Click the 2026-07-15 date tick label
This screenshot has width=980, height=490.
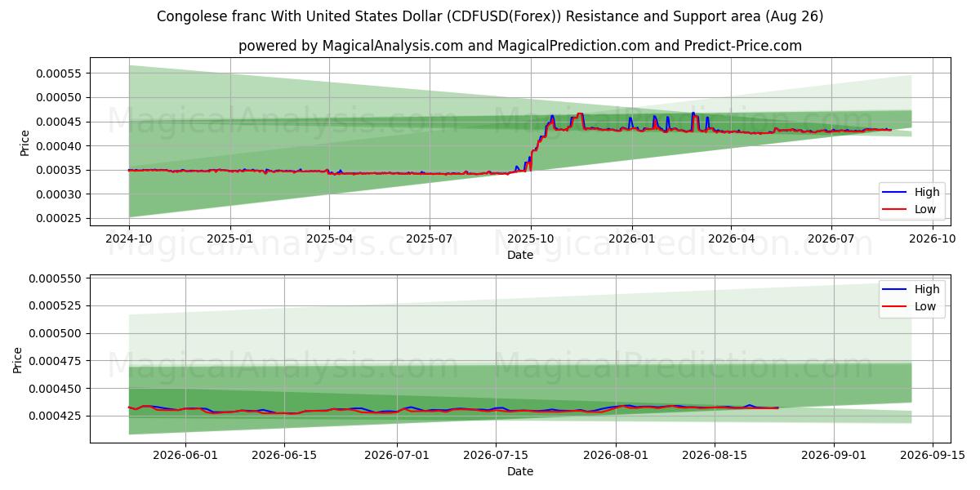(x=496, y=455)
